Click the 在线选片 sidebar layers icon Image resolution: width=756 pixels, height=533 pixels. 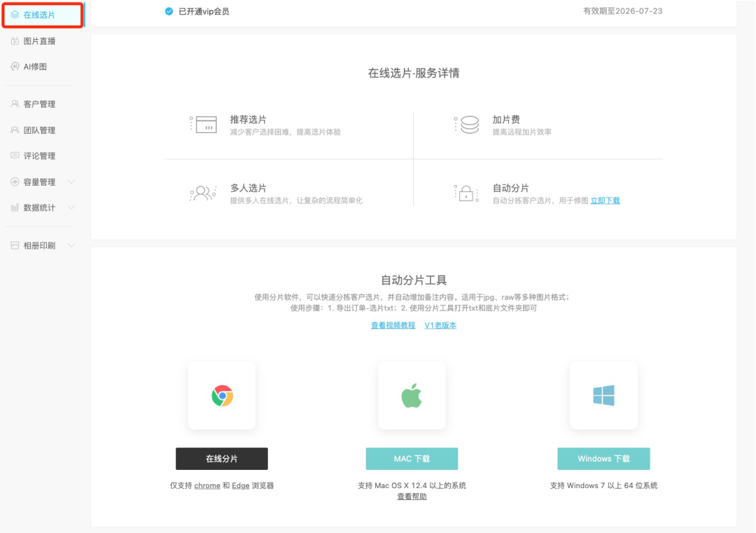(x=15, y=15)
